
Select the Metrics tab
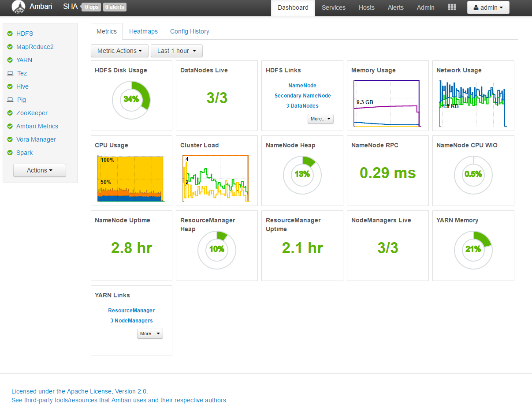click(x=107, y=31)
